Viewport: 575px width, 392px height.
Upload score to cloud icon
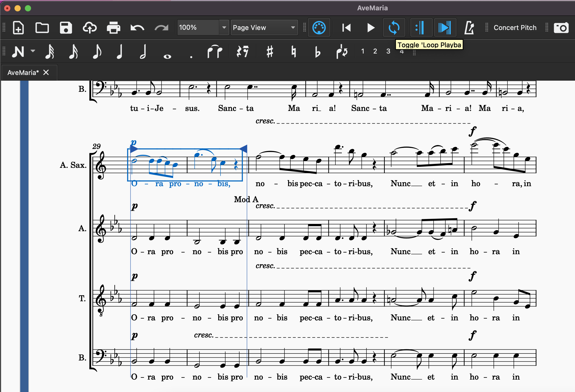pos(90,28)
